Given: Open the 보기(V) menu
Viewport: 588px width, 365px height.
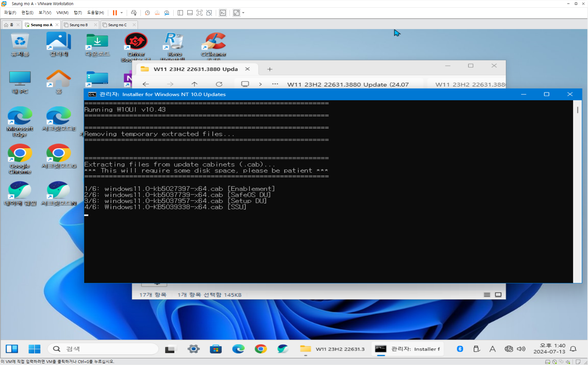Looking at the screenshot, I should click(45, 13).
